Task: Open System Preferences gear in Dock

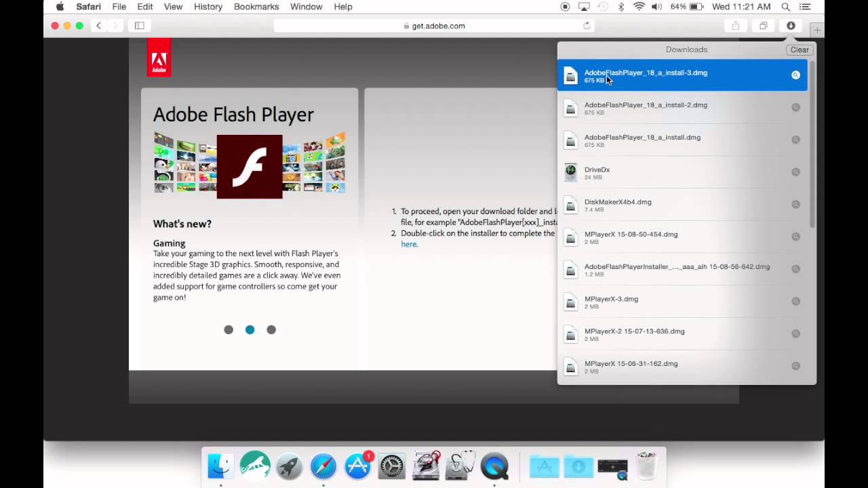Action: pos(391,466)
